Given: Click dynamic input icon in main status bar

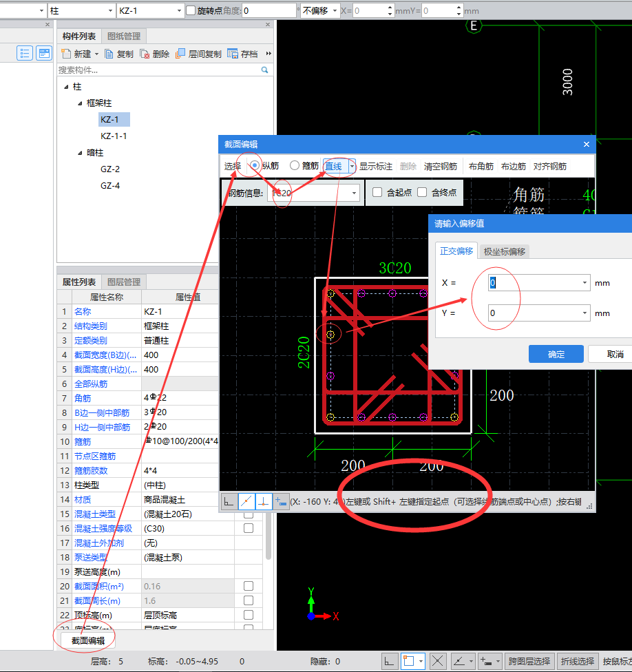Looking at the screenshot, I should point(486,661).
